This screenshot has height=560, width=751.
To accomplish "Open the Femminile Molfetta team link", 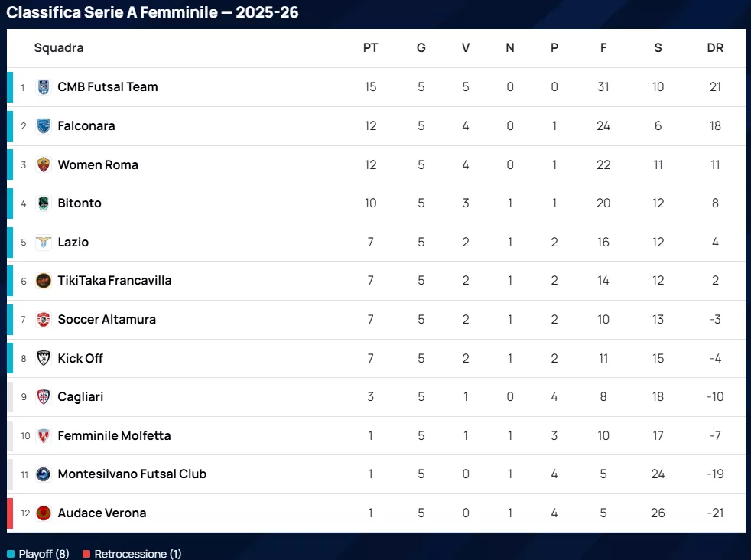I will point(114,435).
